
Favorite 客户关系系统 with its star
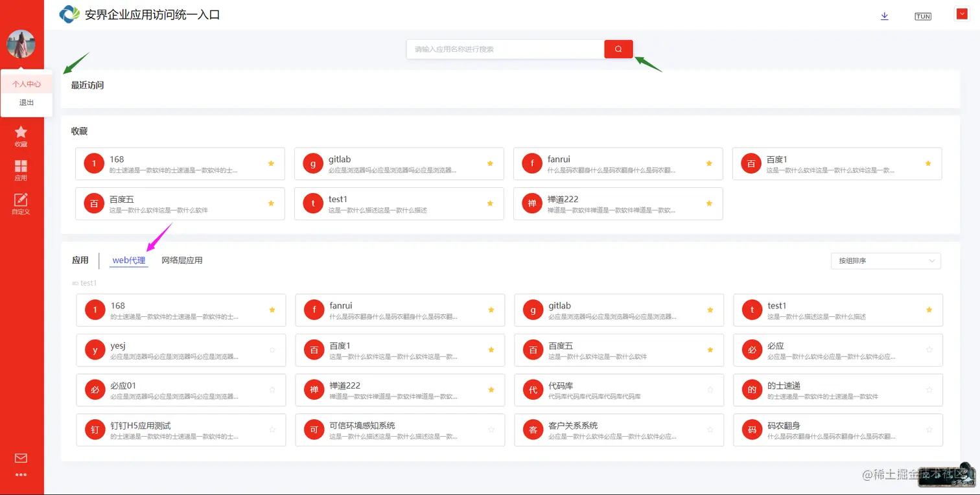point(710,430)
